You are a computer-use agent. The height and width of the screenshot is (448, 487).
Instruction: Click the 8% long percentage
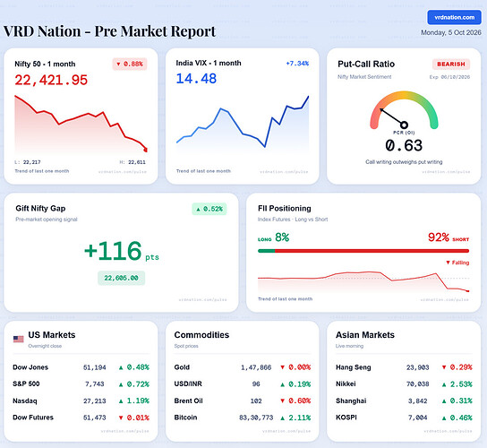282,237
